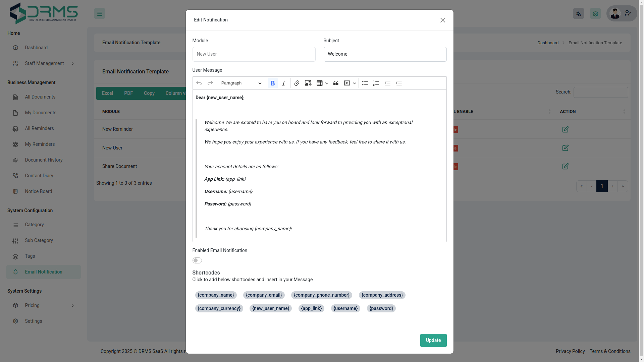Viewport: 644px width, 362px height.
Task: Switch to the Excel export tab
Action: tap(107, 93)
